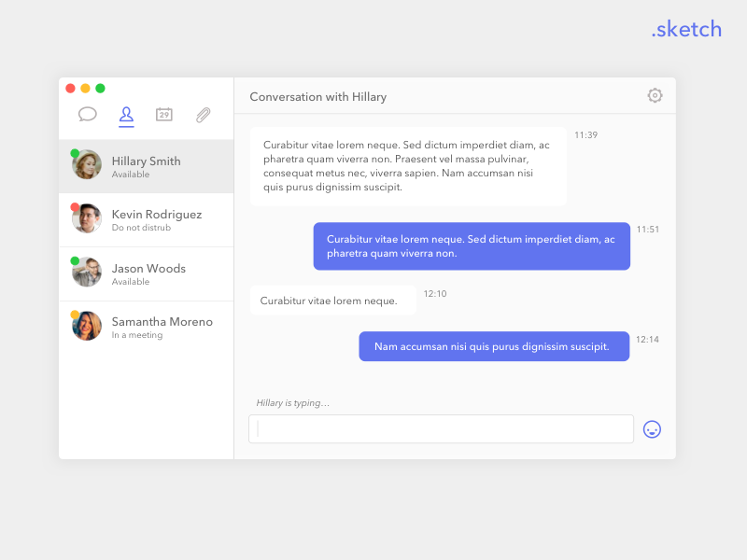Open the conversation settings gear
The height and width of the screenshot is (560, 747).
(x=655, y=94)
